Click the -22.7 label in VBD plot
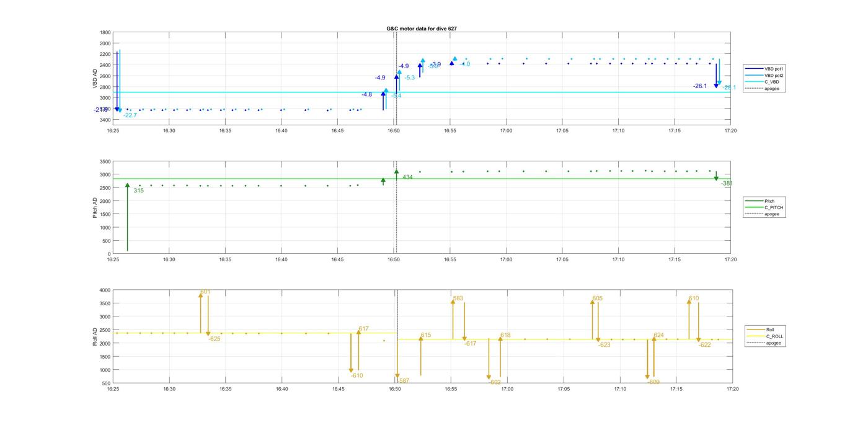The image size is (868, 430). 130,115
